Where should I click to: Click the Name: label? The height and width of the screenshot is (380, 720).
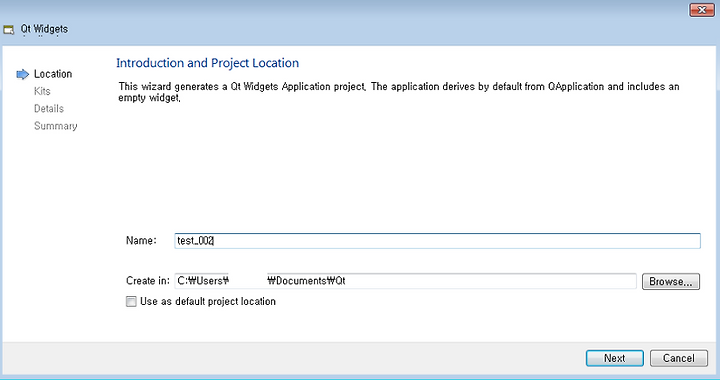pyautogui.click(x=141, y=240)
